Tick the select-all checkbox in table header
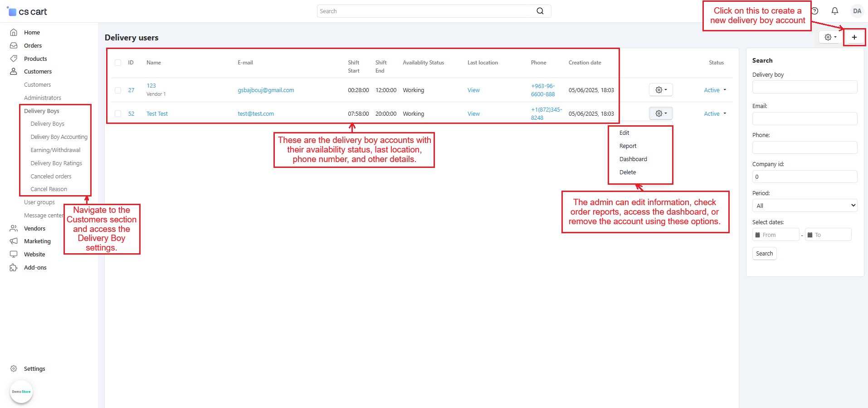Screen dimensions: 868x408 118,63
